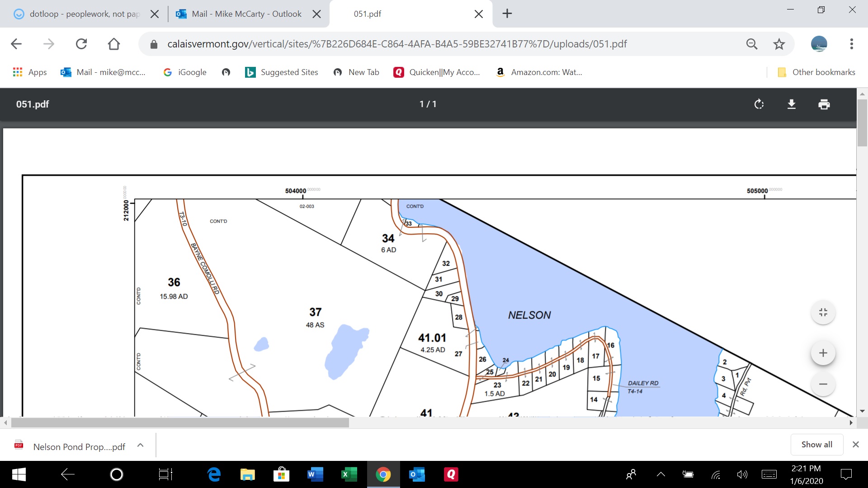Click the parcel 36 label on map
The image size is (868, 488).
click(174, 282)
